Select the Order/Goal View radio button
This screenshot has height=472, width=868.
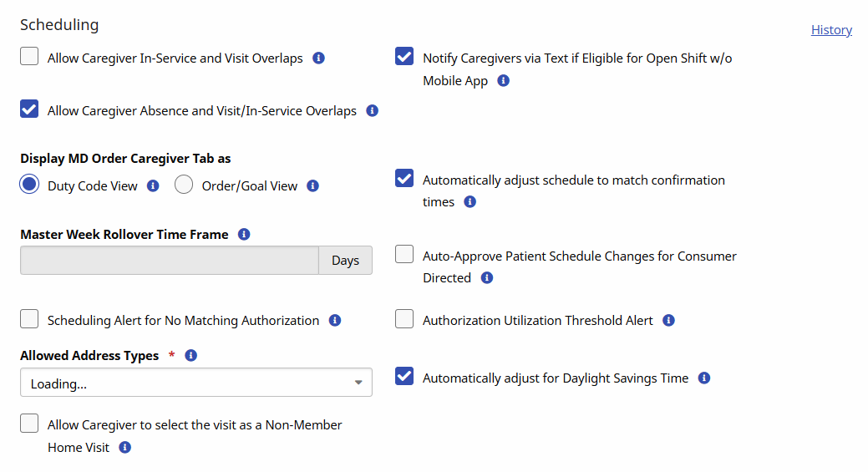pyautogui.click(x=184, y=185)
